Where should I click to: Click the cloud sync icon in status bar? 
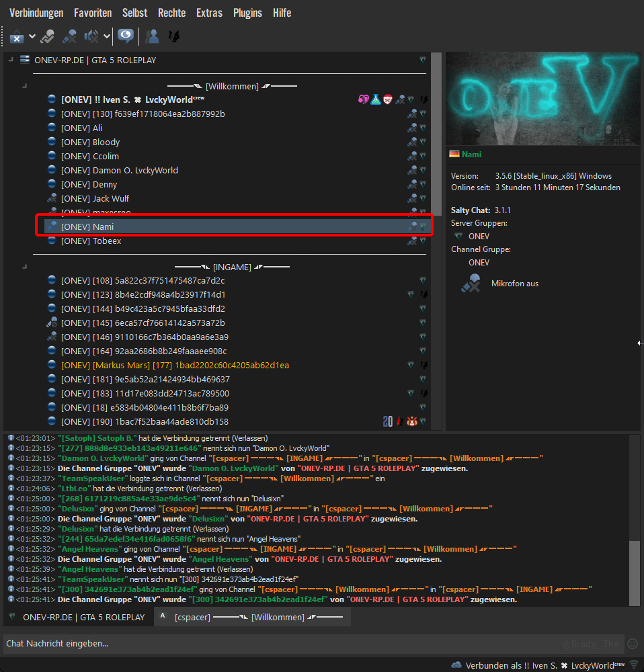pos(456,665)
